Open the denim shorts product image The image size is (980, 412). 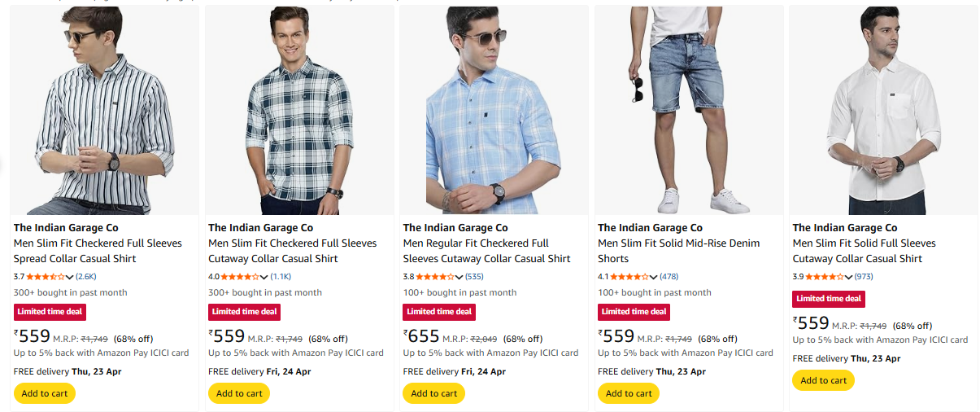pyautogui.click(x=689, y=111)
